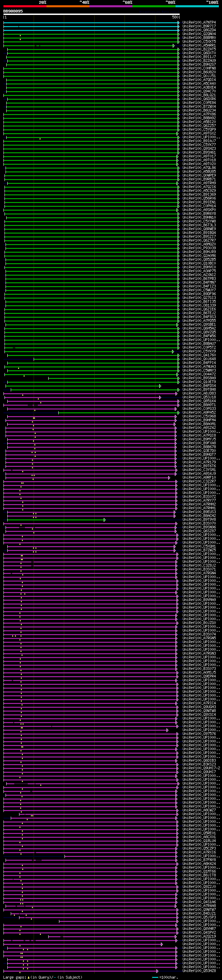Select hit label UniRef100_B9IAJ7

tap(199, 141)
